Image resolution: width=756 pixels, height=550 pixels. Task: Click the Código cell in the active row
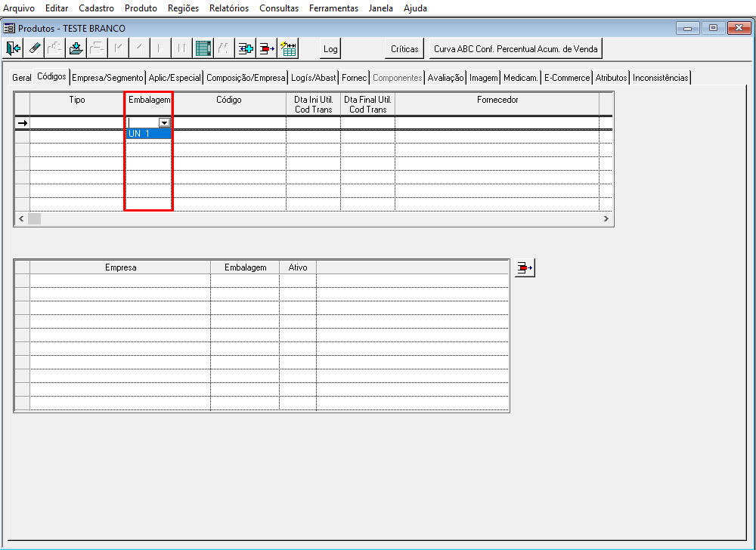click(x=229, y=123)
